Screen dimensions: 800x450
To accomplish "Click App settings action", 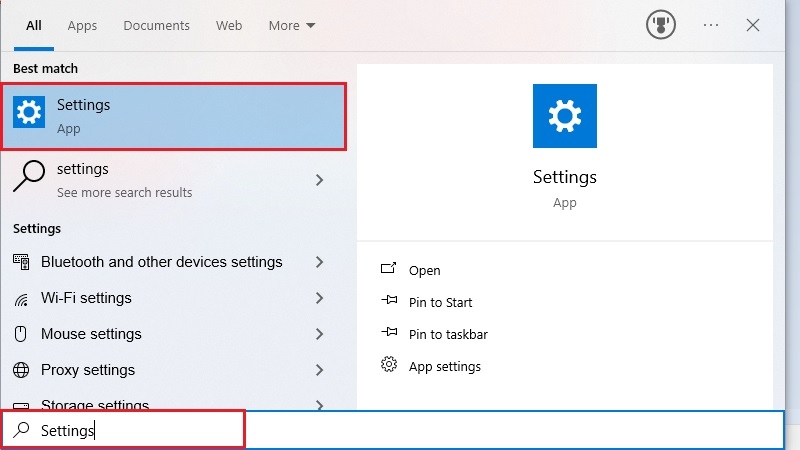I will 444,367.
